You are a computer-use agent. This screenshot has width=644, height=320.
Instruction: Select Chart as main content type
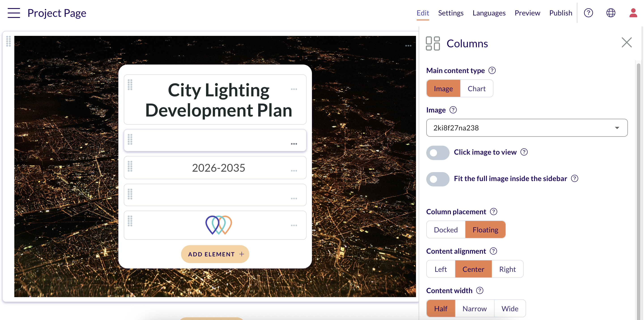tap(476, 89)
